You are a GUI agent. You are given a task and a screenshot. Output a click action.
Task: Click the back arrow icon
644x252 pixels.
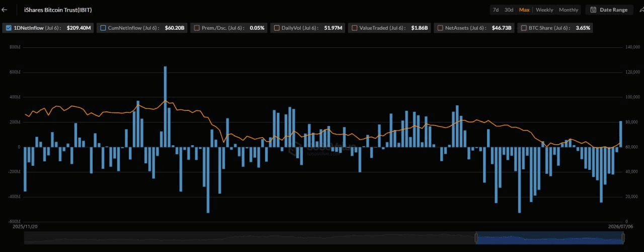coord(5,10)
